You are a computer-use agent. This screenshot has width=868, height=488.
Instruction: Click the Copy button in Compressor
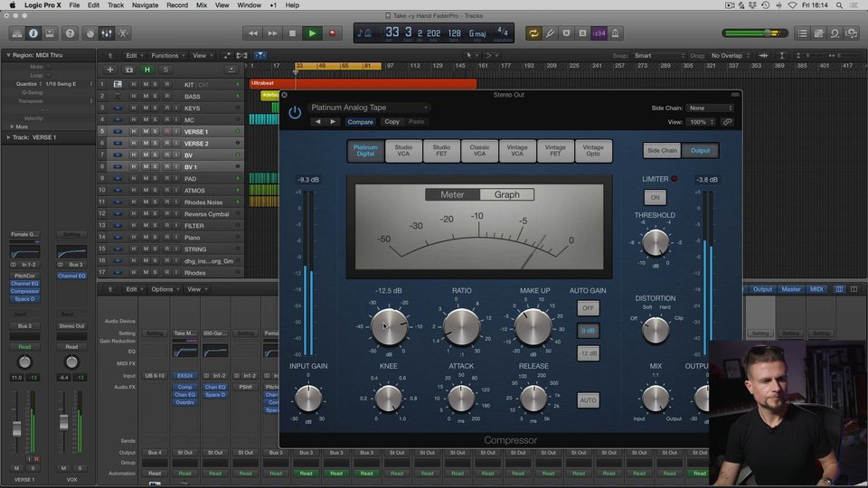pyautogui.click(x=392, y=122)
